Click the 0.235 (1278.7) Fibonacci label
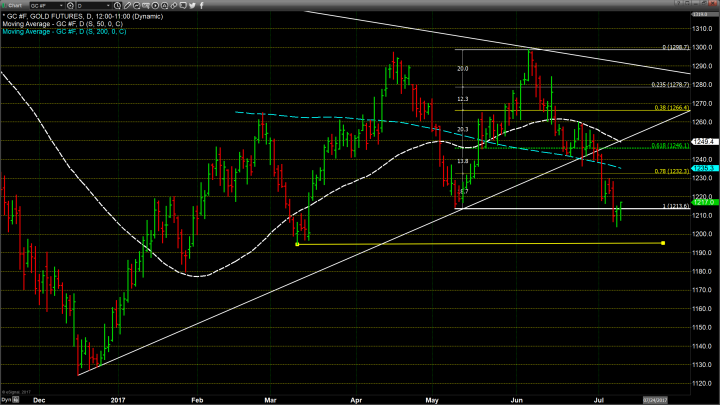This screenshot has height=405, width=720. click(x=670, y=84)
